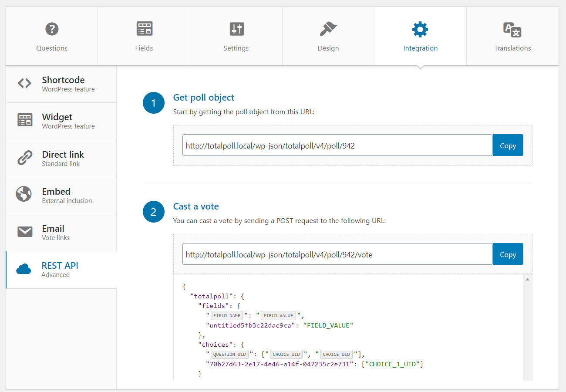Click the 70b27d63 question UID key

(x=280, y=364)
